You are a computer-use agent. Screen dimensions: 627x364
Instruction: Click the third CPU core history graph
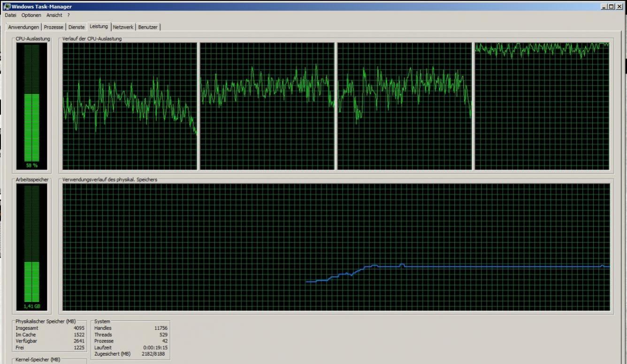click(x=405, y=106)
